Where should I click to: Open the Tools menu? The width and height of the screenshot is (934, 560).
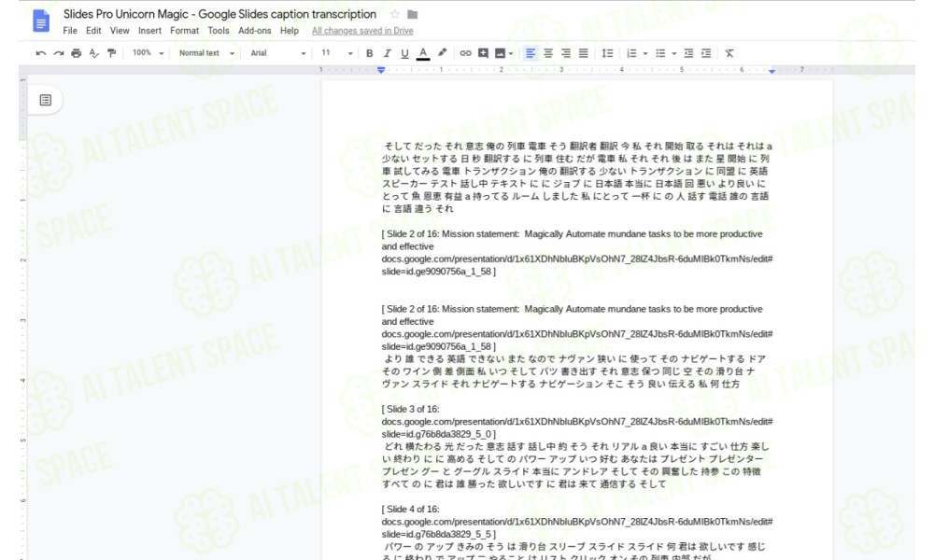tap(219, 31)
